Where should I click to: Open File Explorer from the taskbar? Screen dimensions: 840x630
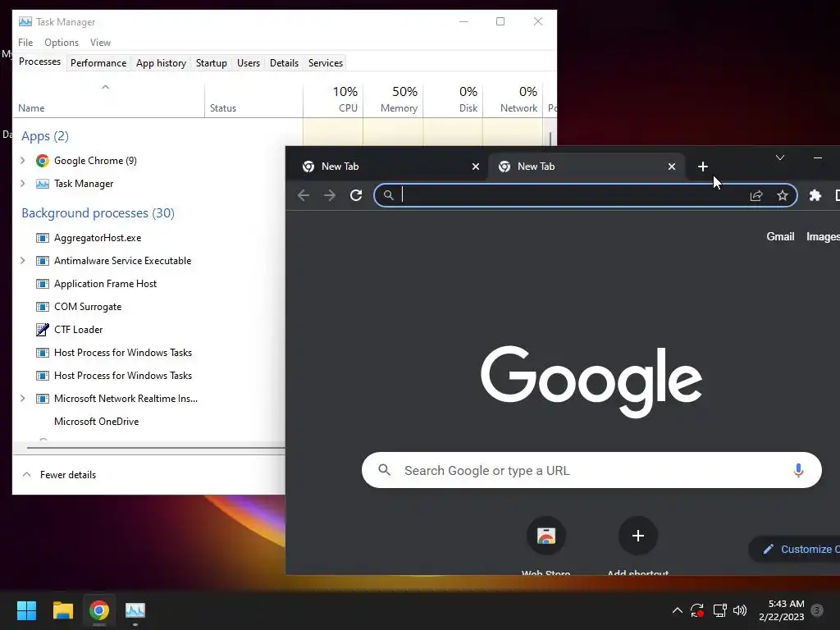pyautogui.click(x=62, y=610)
